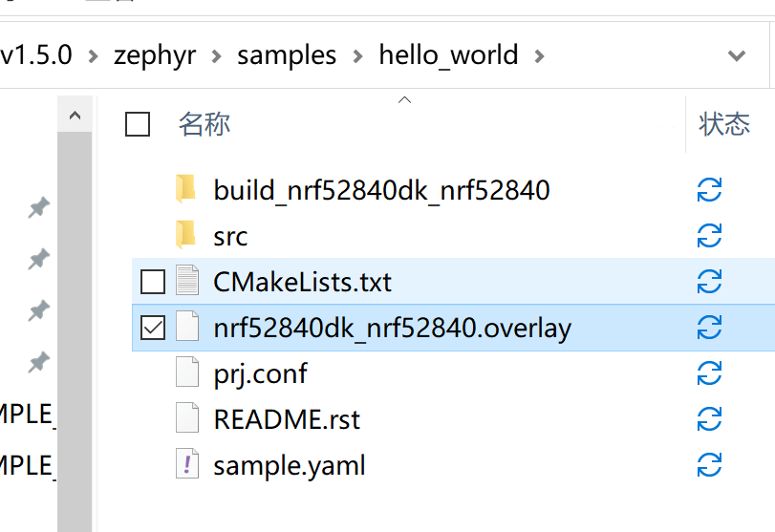The height and width of the screenshot is (532, 775).
Task: Go to samples in the breadcrumb path
Action: point(287,55)
